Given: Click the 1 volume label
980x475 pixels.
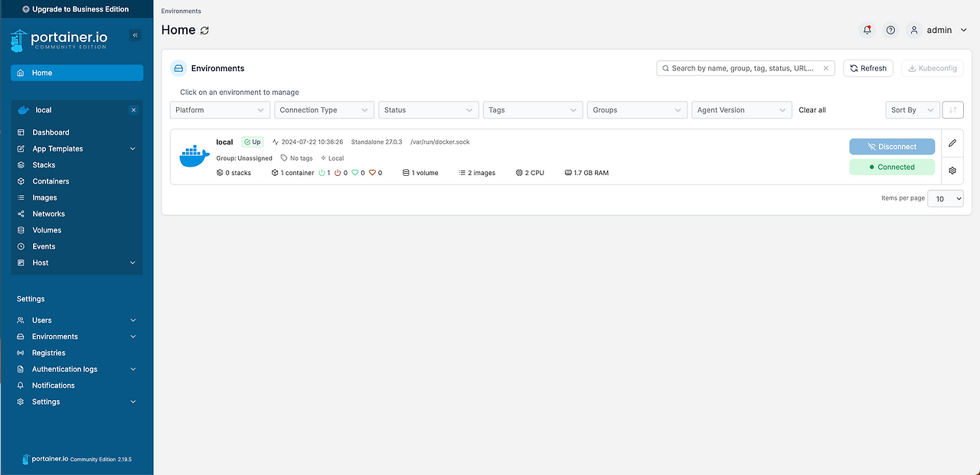Looking at the screenshot, I should pyautogui.click(x=420, y=173).
